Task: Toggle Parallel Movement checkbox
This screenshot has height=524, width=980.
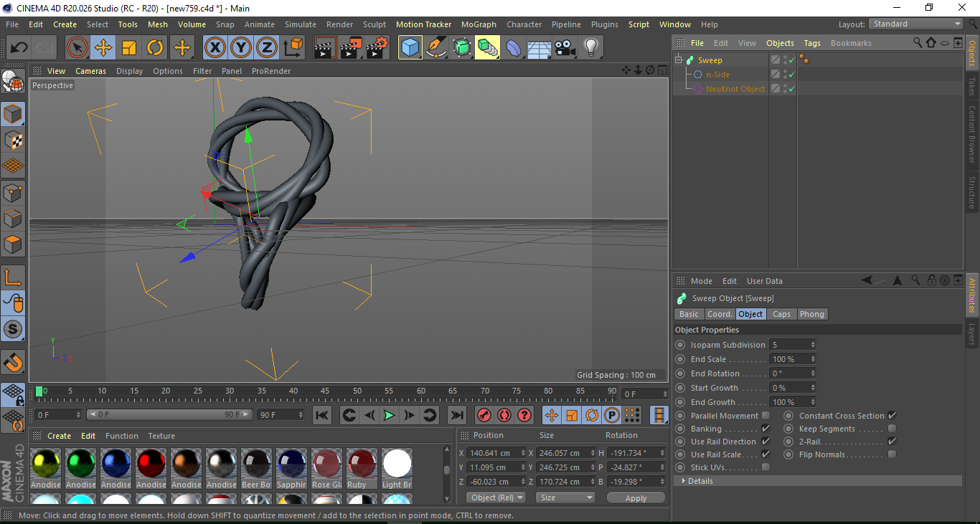Action: [765, 416]
